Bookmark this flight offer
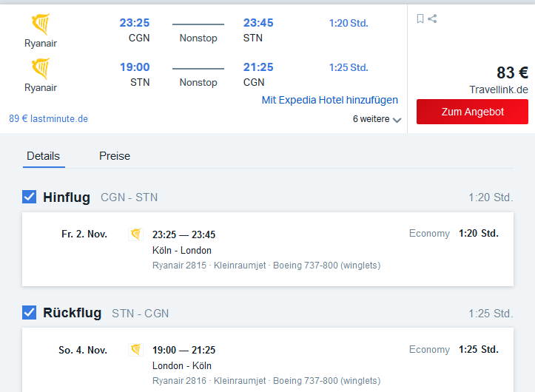 click(420, 19)
